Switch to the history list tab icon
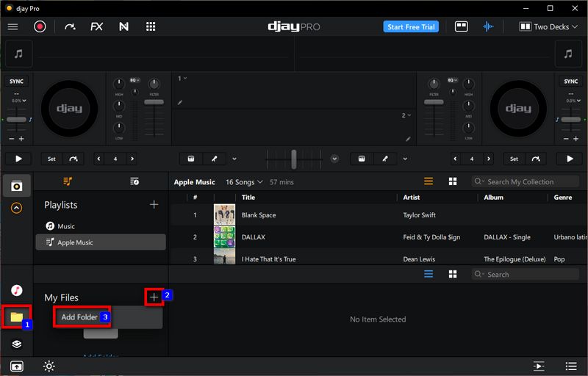This screenshot has width=588, height=376. click(135, 181)
